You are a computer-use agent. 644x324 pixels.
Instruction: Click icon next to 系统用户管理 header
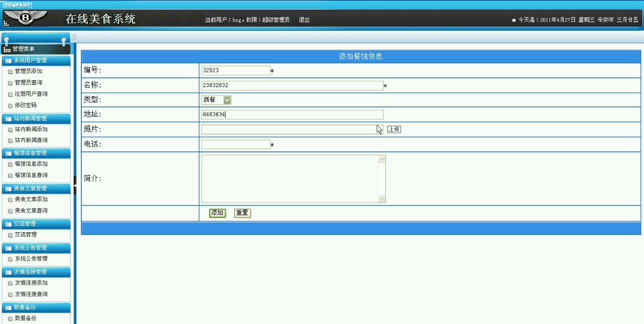click(9, 61)
